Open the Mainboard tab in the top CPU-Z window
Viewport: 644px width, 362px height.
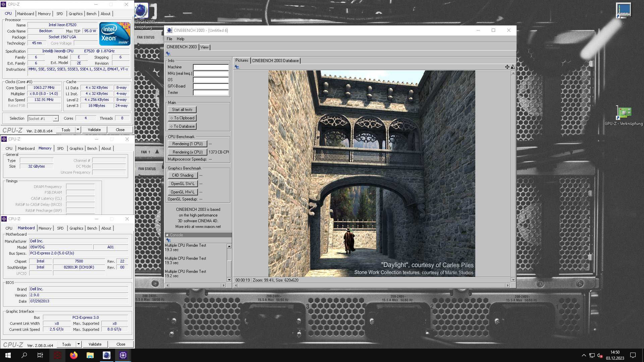click(25, 14)
